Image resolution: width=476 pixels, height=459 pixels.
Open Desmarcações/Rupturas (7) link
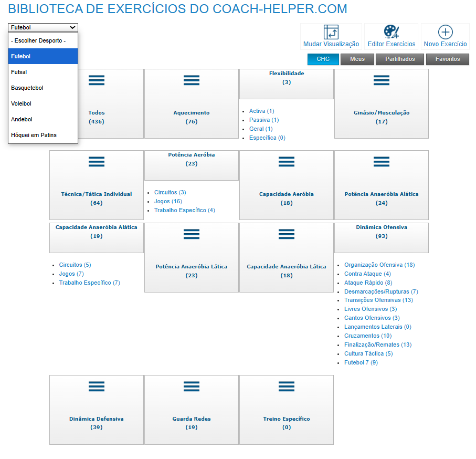(x=382, y=291)
